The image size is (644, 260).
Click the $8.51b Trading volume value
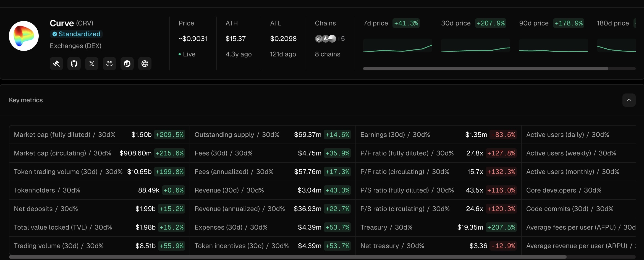[x=146, y=246]
